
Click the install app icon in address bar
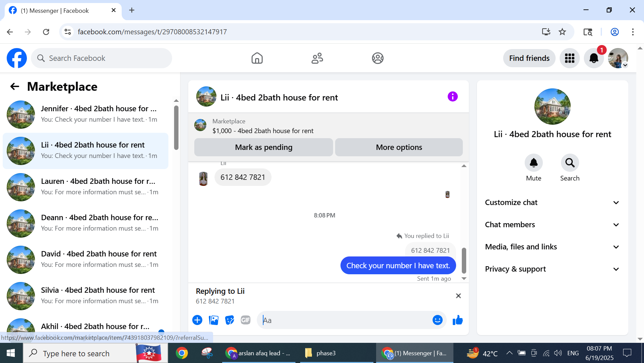(546, 32)
